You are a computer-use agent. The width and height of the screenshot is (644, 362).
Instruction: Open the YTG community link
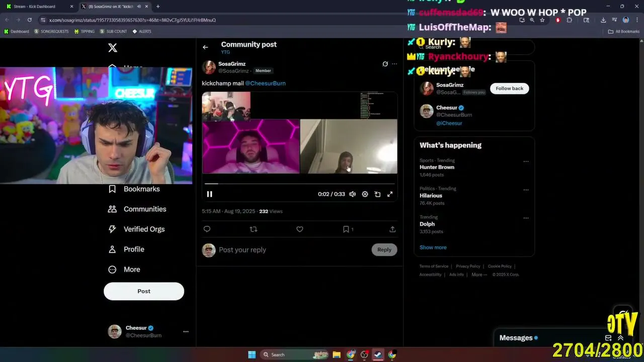(225, 52)
